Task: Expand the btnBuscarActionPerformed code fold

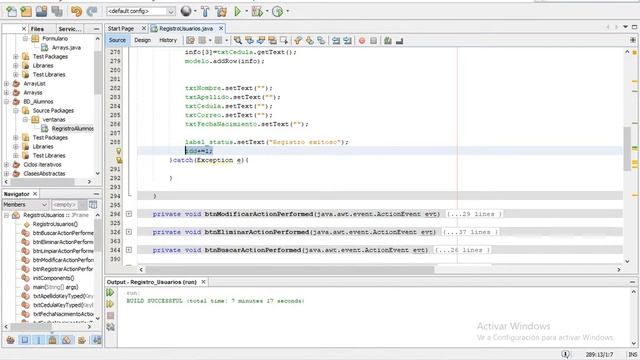Action: click(129, 250)
